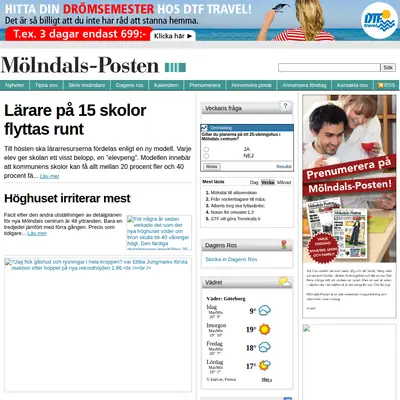
Task: Click the partly sunny icon for Lördag
Action: (264, 365)
